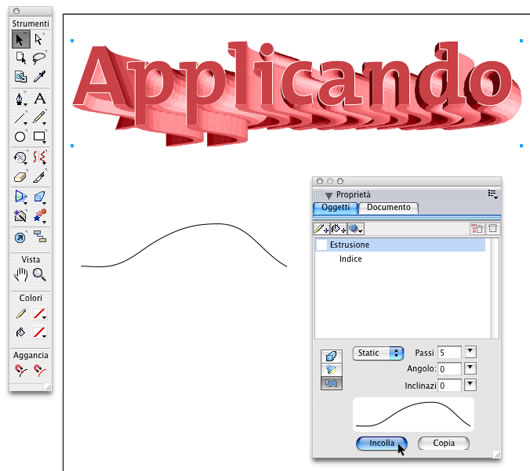Screen dimensions: 530x471
Task: Open the Static profile dropdown
Action: (378, 353)
